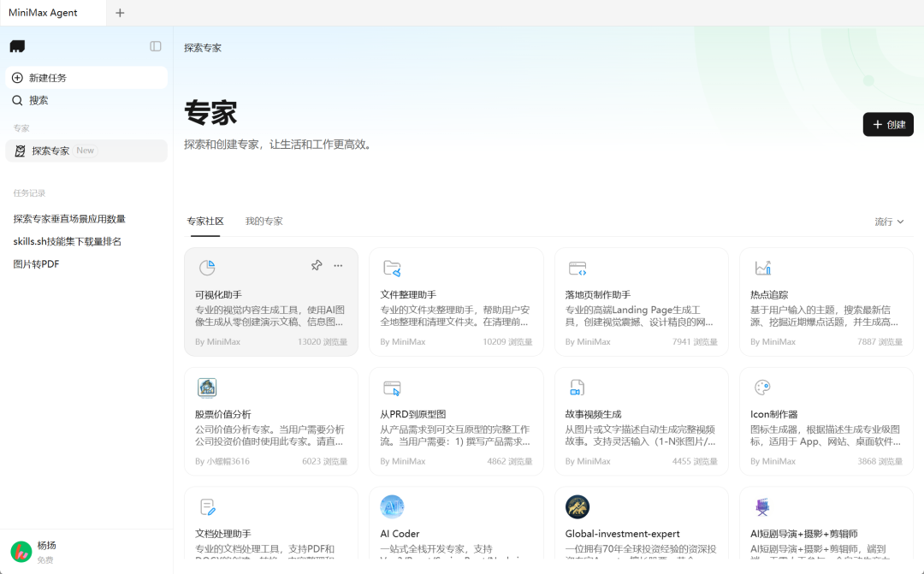Collapse the left sidebar panel
The image size is (924, 574).
point(155,46)
